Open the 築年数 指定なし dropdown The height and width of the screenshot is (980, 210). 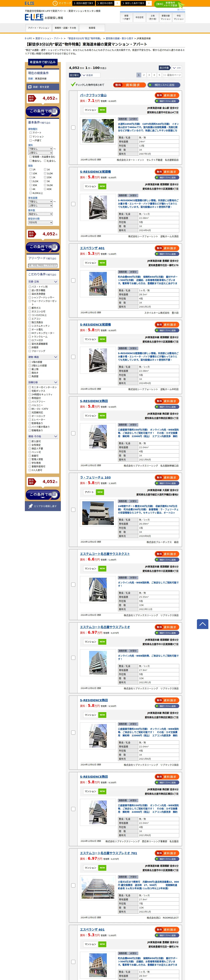point(40,214)
